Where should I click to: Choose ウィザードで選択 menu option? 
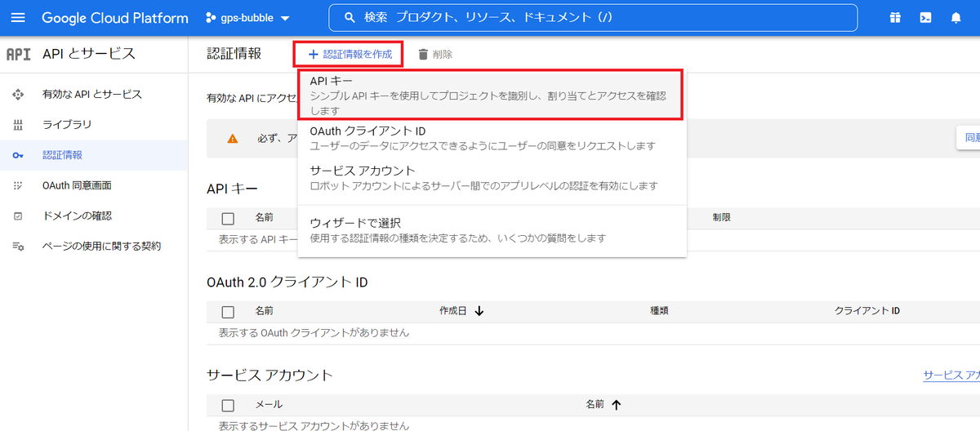(492, 230)
